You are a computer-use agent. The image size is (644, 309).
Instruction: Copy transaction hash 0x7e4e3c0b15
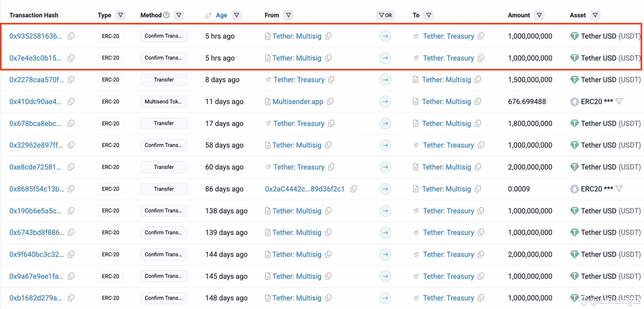[71, 58]
